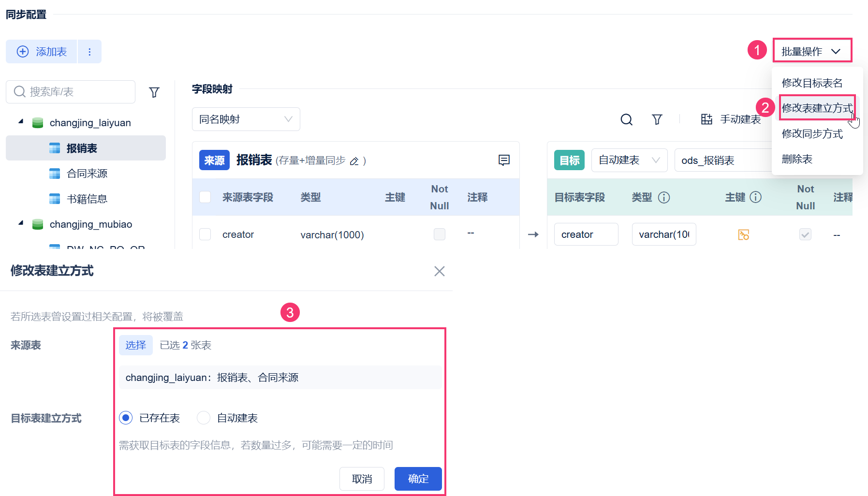
Task: Open the more options menu beside 添加表
Action: pos(89,52)
